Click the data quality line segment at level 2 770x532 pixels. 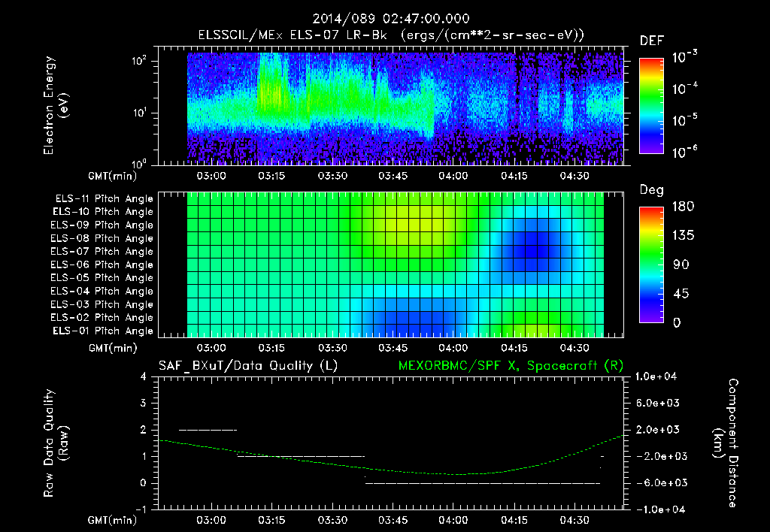[x=208, y=430]
